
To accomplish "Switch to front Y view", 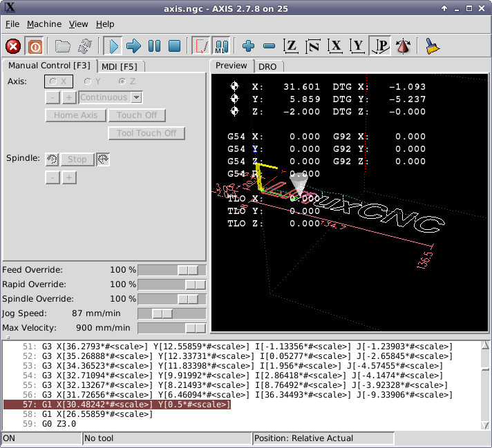I will point(358,46).
